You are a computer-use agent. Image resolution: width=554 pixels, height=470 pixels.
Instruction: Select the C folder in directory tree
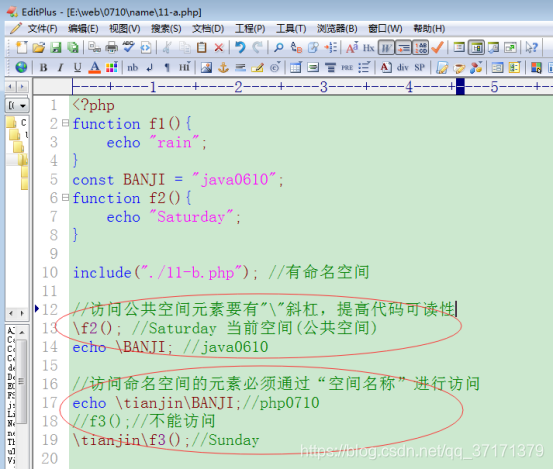pyautogui.click(x=17, y=122)
